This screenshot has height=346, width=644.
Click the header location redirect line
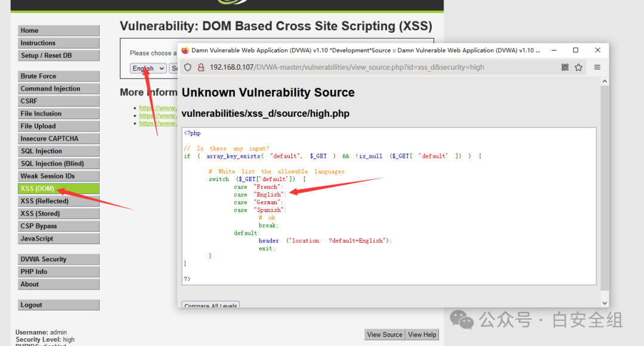click(326, 241)
